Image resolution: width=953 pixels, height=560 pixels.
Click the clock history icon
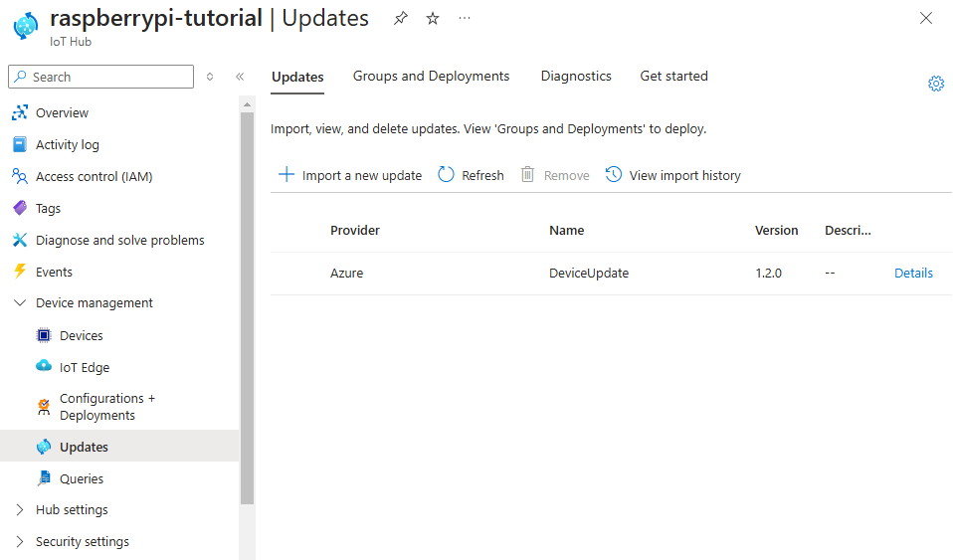[613, 174]
